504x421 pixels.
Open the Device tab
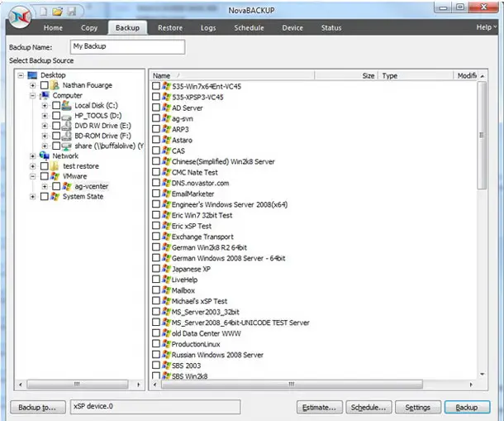point(292,28)
